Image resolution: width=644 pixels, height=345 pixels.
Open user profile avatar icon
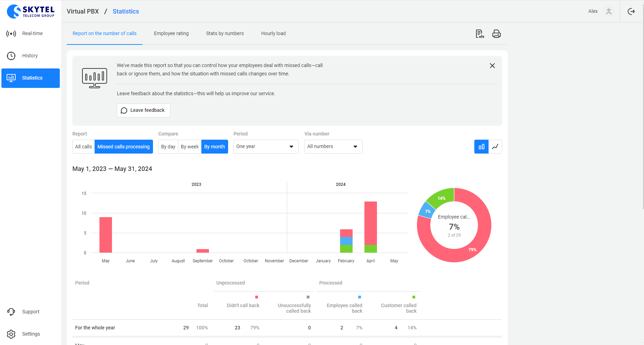click(609, 11)
